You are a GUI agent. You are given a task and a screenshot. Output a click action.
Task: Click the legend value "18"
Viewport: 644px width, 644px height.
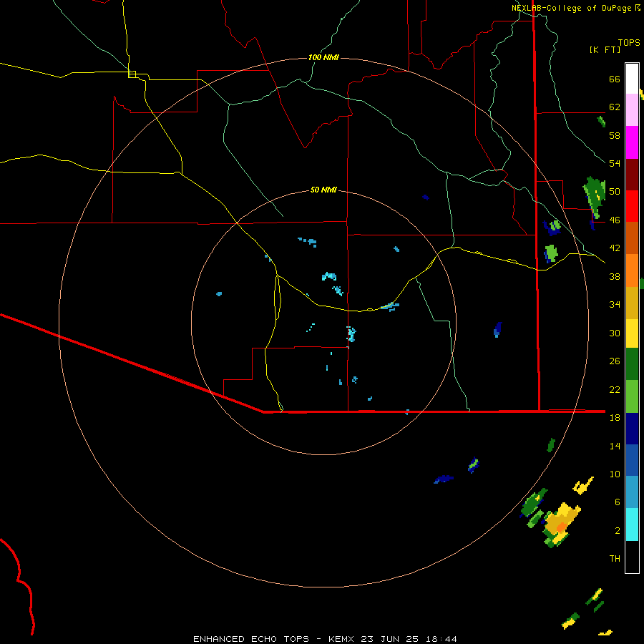click(615, 418)
